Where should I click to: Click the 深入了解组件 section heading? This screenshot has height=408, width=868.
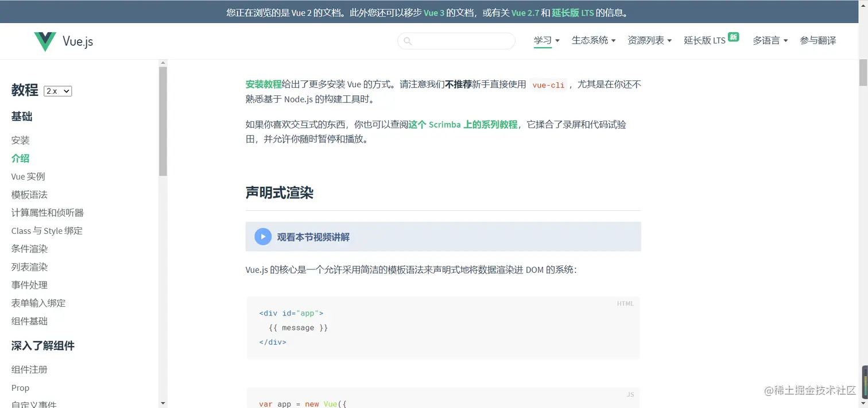(x=43, y=345)
